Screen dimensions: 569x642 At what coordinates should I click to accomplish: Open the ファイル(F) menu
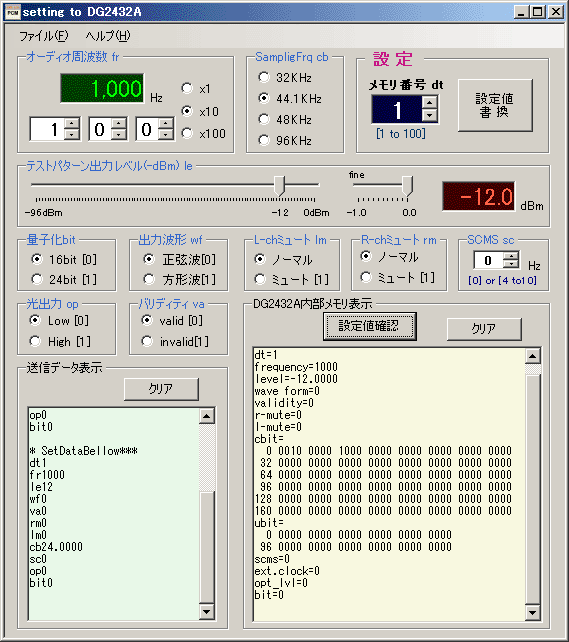click(x=44, y=36)
